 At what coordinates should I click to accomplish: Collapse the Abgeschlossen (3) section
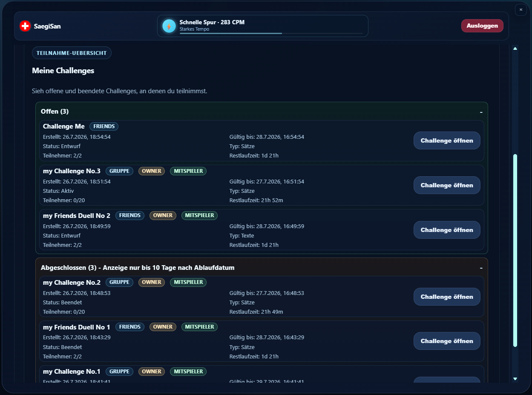click(481, 268)
